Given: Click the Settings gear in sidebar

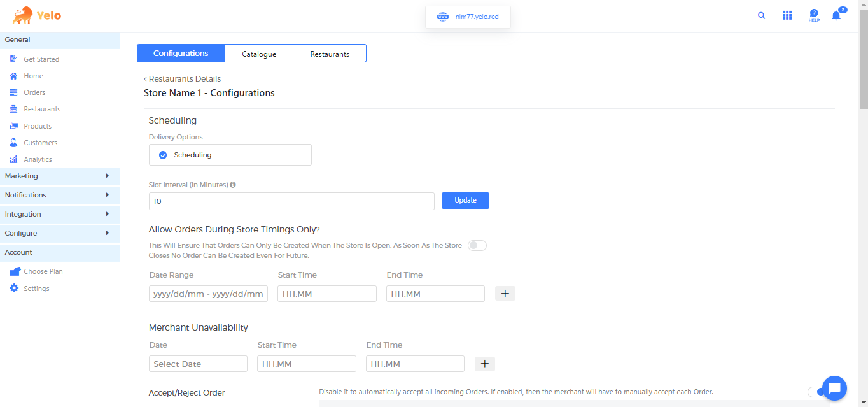Looking at the screenshot, I should click(14, 289).
